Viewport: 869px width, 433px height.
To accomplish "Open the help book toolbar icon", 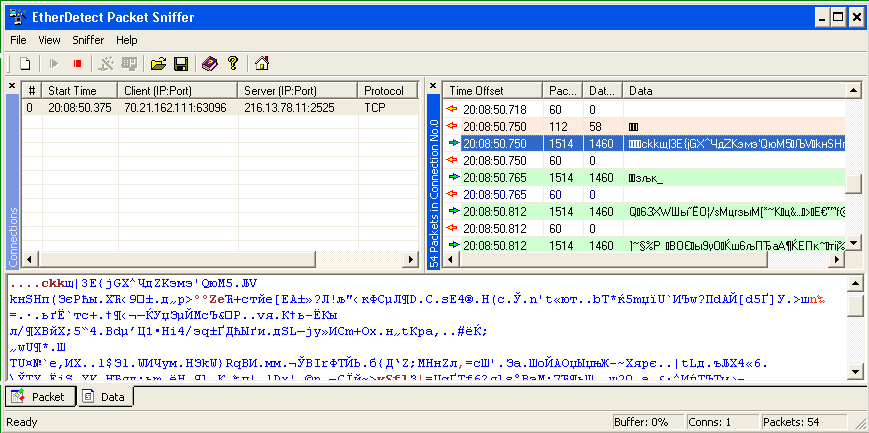I will [210, 64].
